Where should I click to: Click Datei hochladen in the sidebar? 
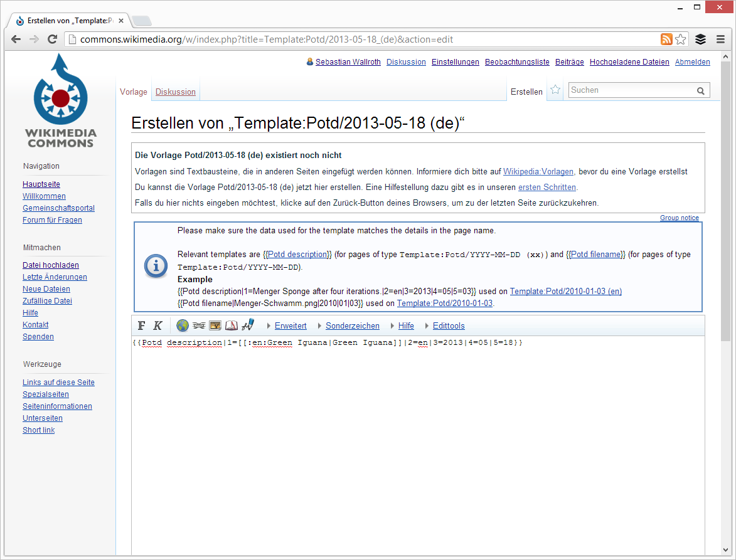51,265
